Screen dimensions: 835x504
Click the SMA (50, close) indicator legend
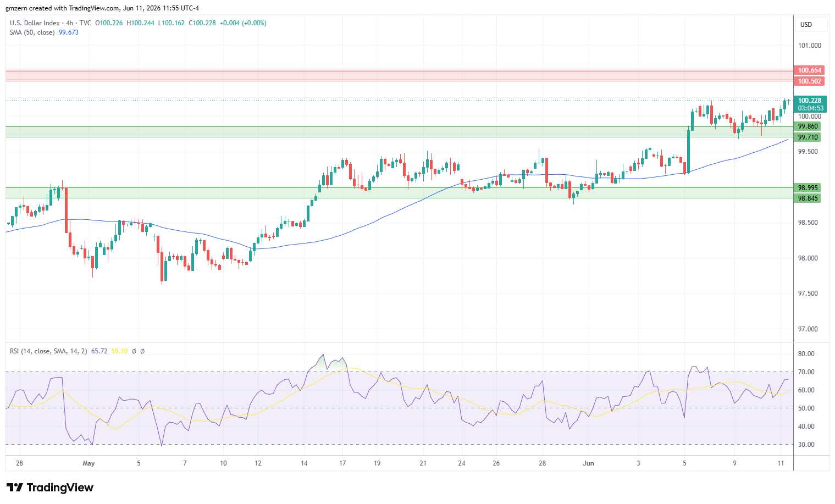pos(32,32)
